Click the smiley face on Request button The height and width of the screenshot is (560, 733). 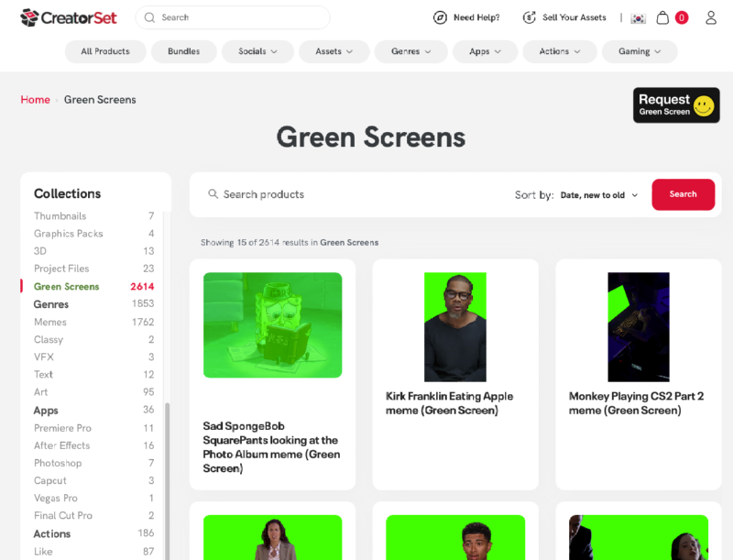coord(704,105)
